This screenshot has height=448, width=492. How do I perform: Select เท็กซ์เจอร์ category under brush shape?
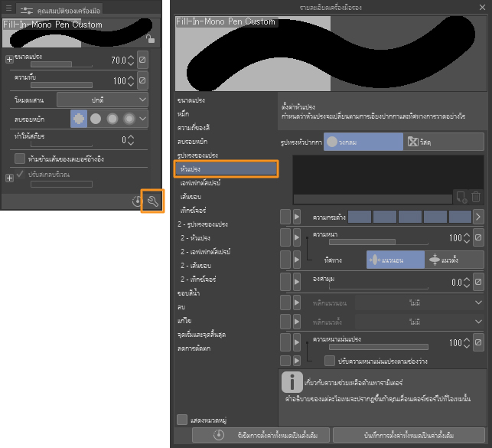(194, 210)
